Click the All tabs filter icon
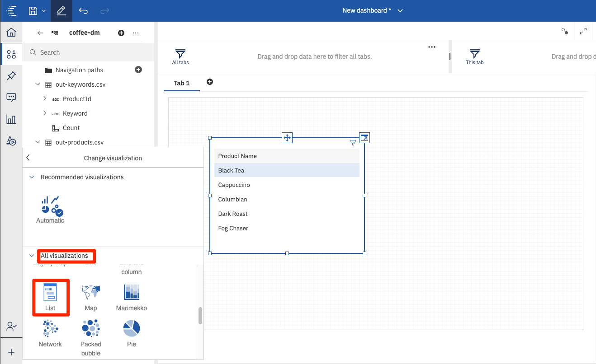This screenshot has width=596, height=364. [x=180, y=56]
